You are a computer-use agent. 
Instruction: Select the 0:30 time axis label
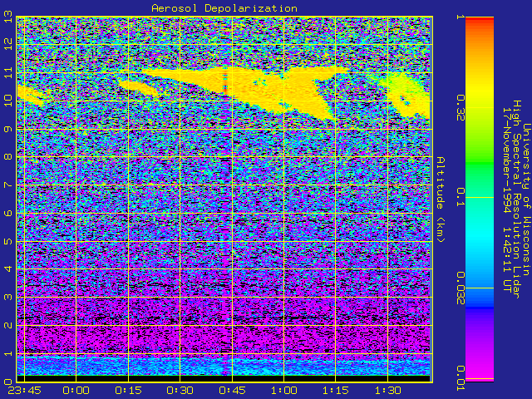(180, 391)
